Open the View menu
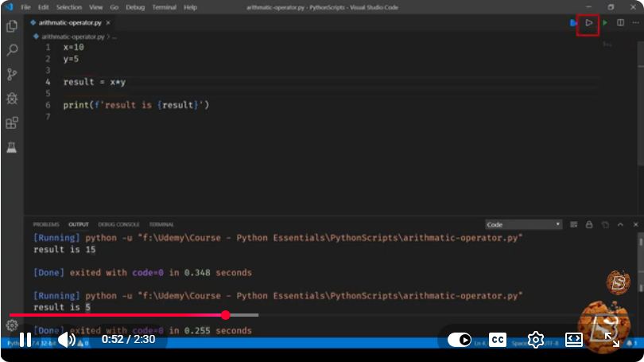Screen dimensions: 644x362 pos(95,7)
